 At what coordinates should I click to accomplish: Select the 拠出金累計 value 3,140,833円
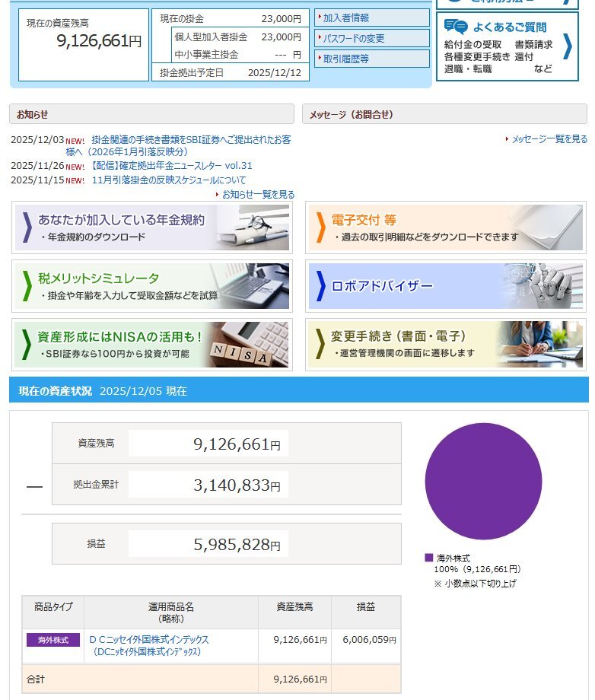237,485
